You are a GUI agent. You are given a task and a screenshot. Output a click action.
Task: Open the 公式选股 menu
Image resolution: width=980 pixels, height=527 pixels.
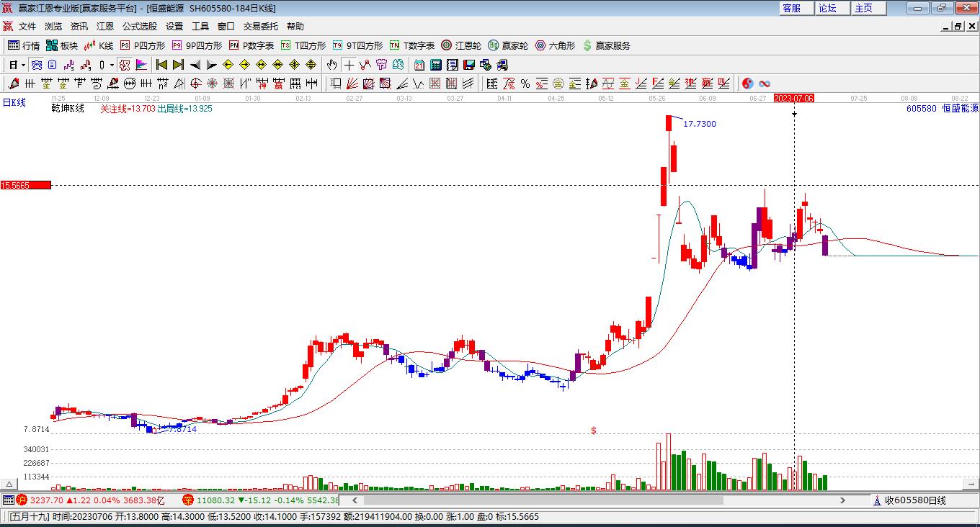[139, 26]
